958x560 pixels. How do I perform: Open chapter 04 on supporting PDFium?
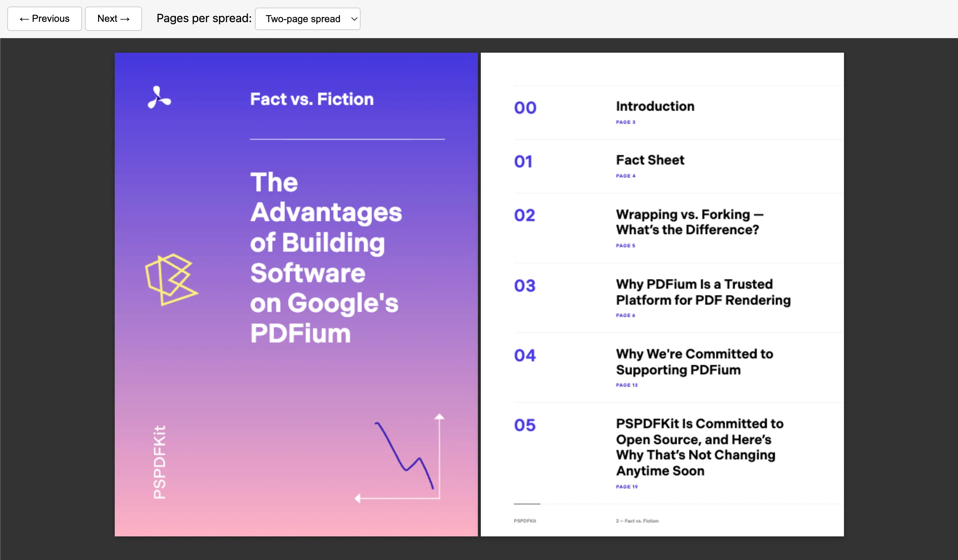click(694, 362)
